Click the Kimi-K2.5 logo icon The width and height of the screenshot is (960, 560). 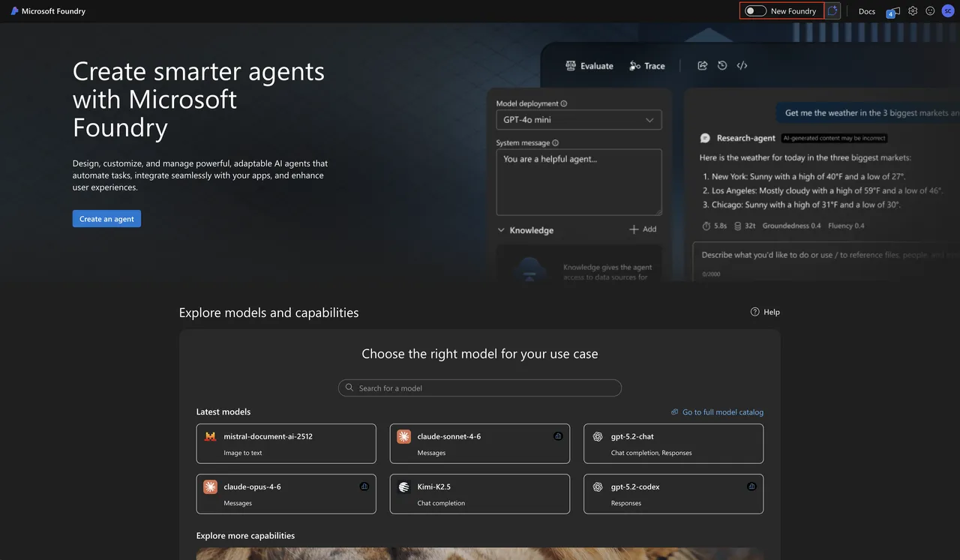pos(403,487)
